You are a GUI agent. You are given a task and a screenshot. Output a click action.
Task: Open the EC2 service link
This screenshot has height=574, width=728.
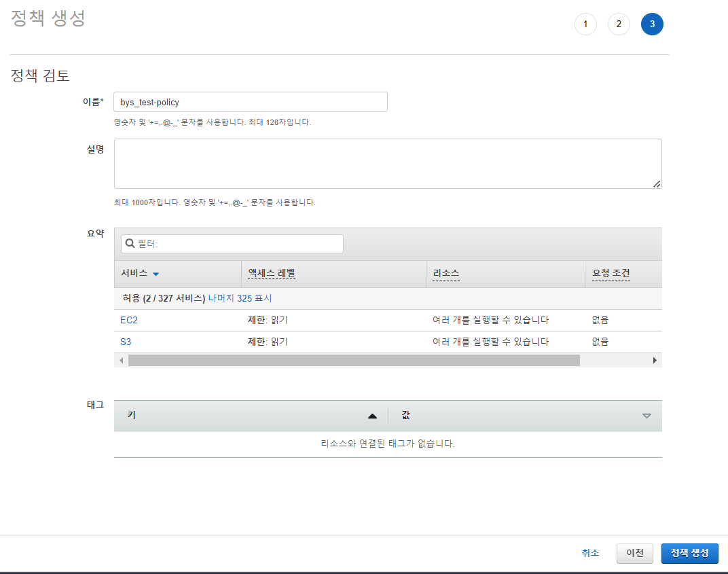tap(128, 320)
